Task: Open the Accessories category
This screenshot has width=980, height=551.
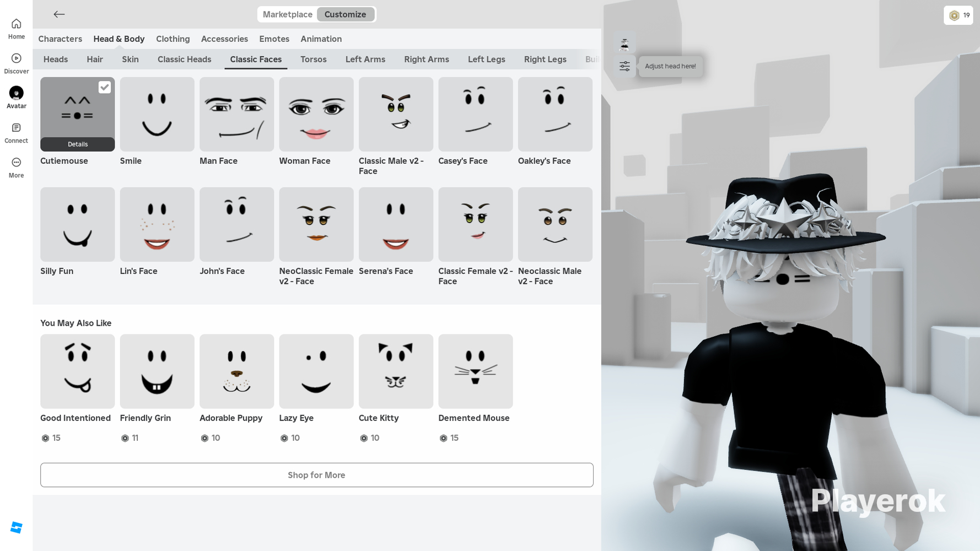Action: [x=224, y=39]
